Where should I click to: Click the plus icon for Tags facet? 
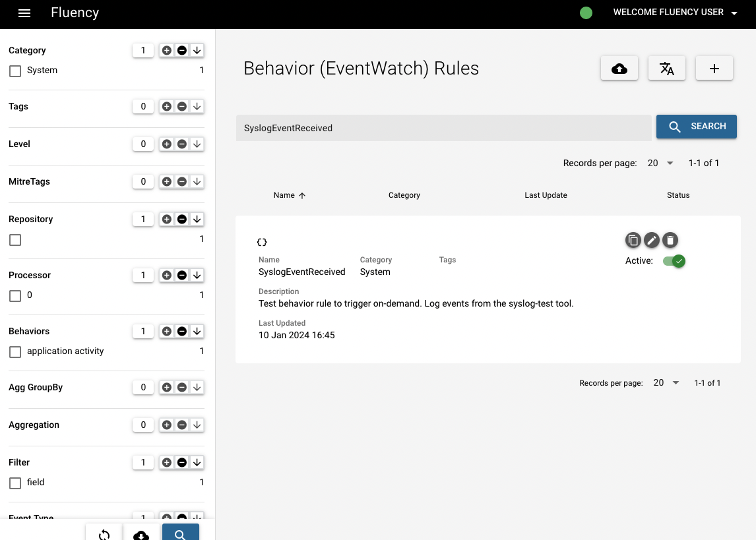point(167,106)
